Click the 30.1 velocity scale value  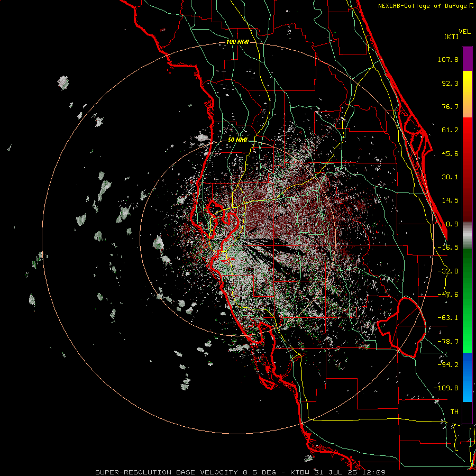pos(450,177)
